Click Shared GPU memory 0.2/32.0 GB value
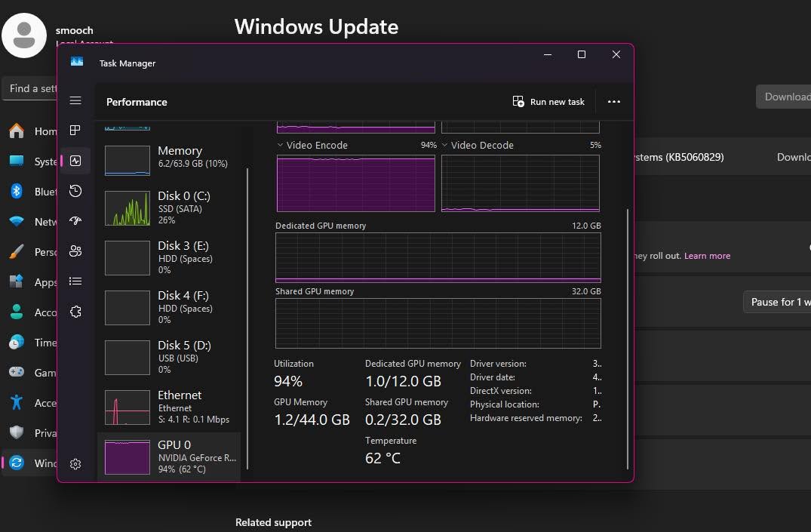 click(404, 420)
